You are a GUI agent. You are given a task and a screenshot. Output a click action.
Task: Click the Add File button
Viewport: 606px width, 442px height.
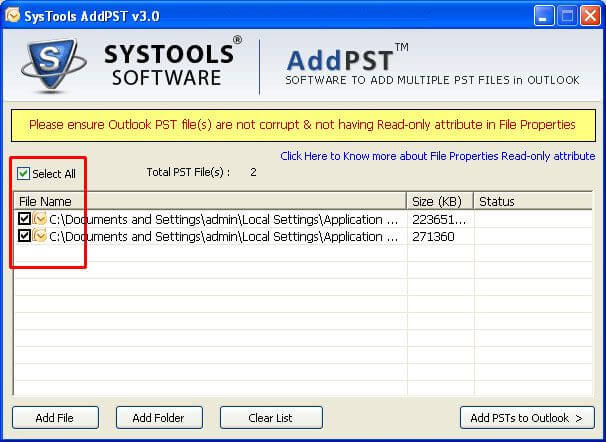point(55,418)
